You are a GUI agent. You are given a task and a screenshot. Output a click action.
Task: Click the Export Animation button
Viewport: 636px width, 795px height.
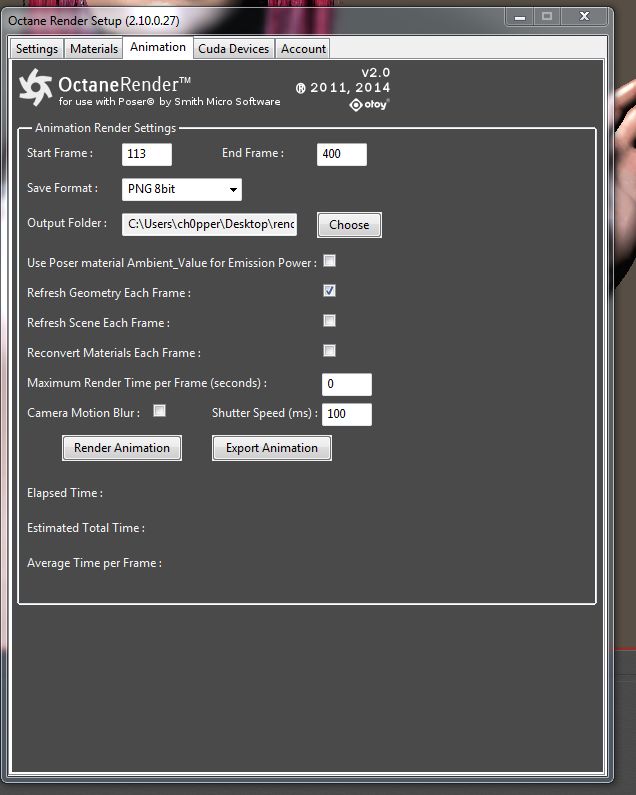coord(272,448)
